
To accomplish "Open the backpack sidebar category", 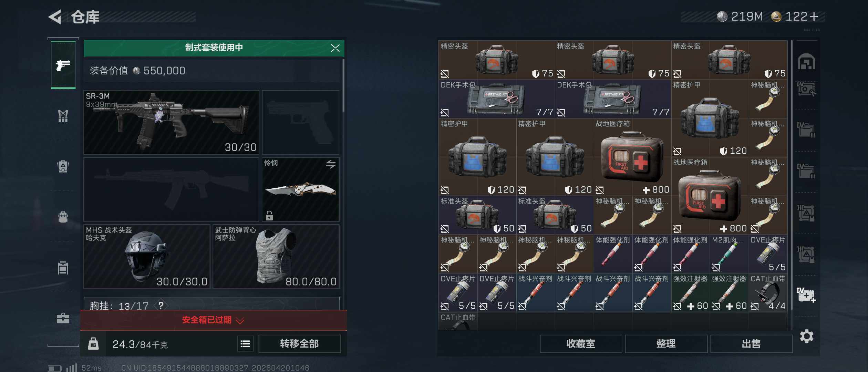I will click(63, 217).
